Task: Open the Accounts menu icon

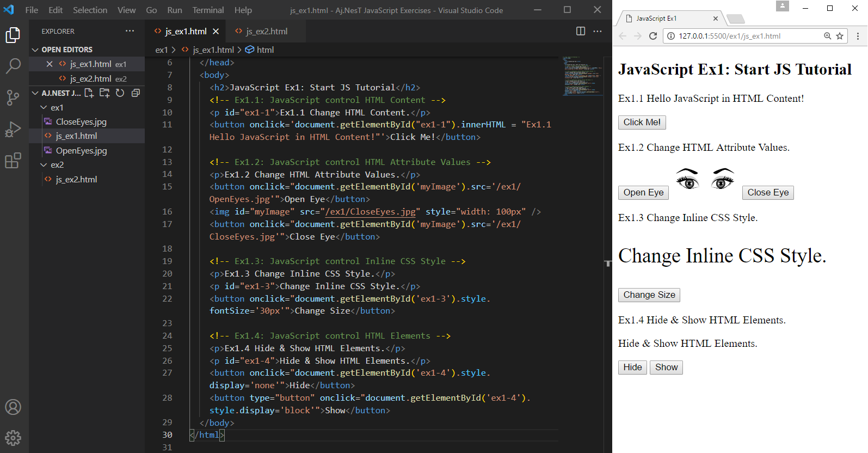Action: point(13,407)
